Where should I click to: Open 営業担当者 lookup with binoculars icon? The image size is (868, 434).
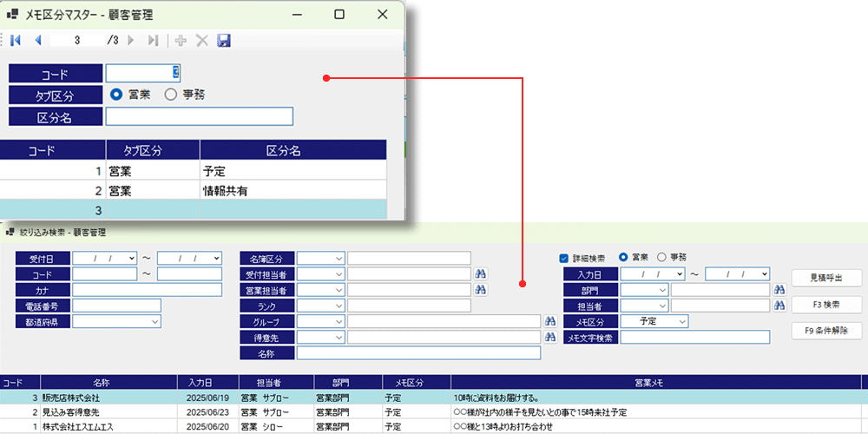pyautogui.click(x=481, y=290)
